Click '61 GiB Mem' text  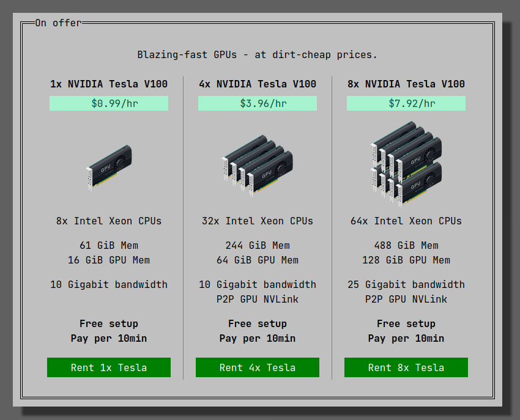click(x=109, y=245)
